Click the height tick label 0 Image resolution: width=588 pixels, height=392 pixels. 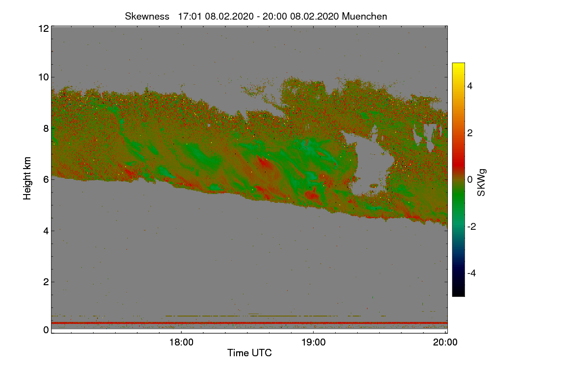point(46,330)
